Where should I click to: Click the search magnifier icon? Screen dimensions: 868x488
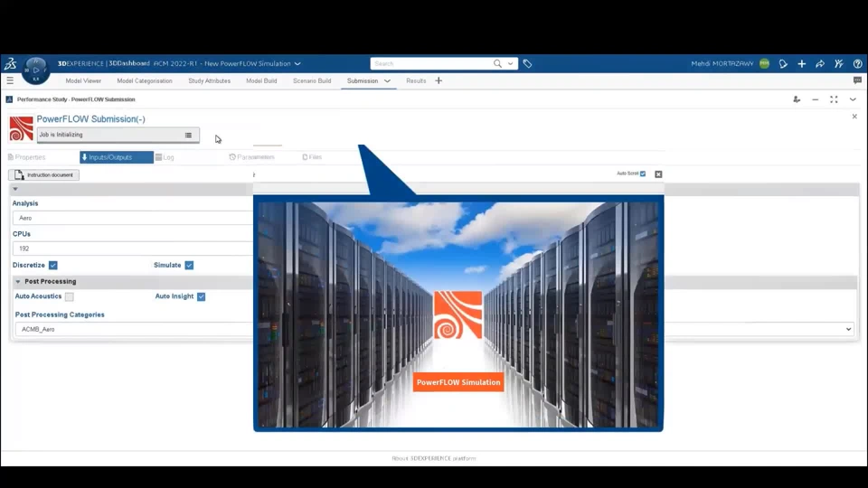497,63
